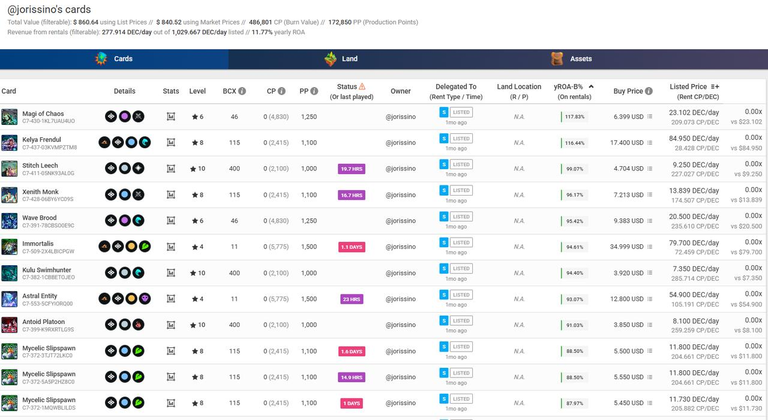Screen dimensions: 768x420
Task: Open buy price list icon for 6.399 USD
Action: [649, 117]
